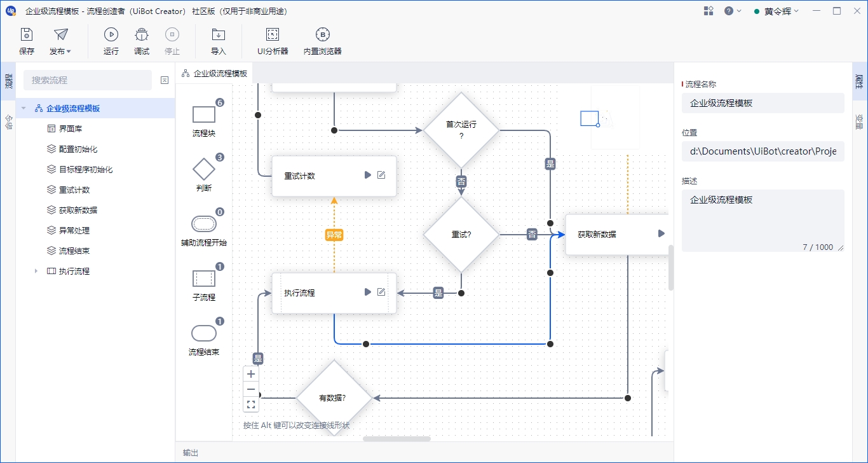The width and height of the screenshot is (868, 463).
Task: Click the 描述 description text area
Action: [x=763, y=221]
